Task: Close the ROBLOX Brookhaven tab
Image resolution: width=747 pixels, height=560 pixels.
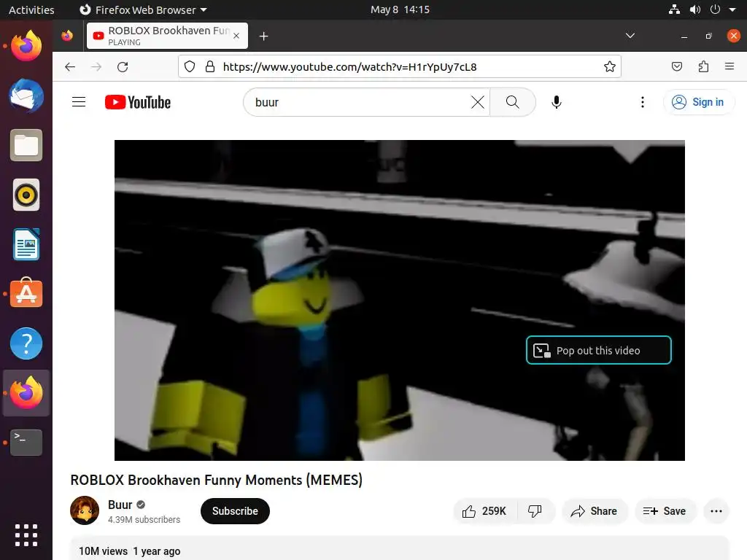Action: click(236, 36)
